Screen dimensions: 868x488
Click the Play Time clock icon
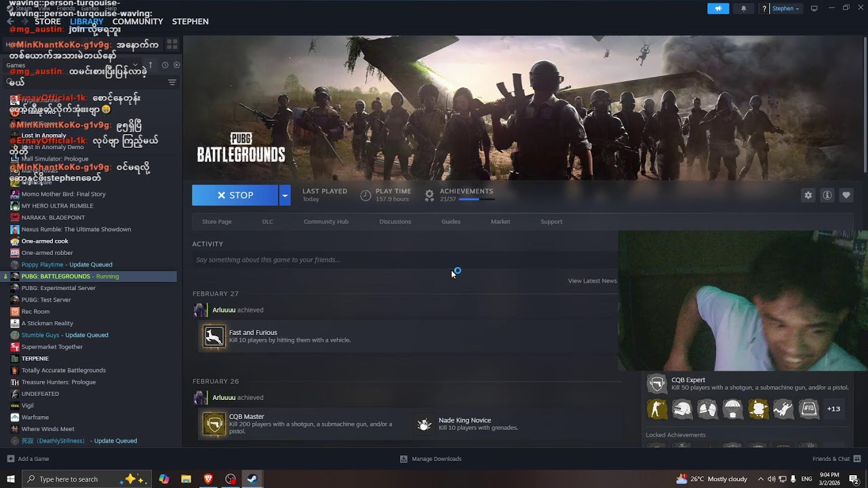366,195
